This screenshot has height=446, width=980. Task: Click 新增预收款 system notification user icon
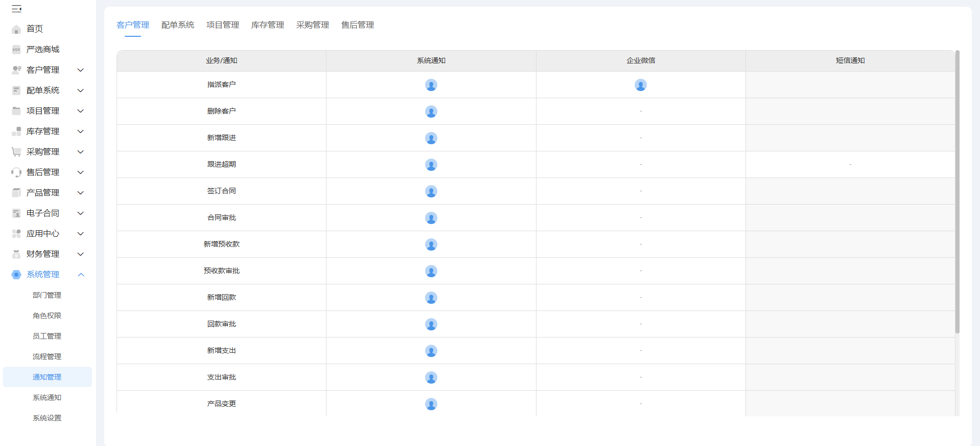click(x=431, y=244)
